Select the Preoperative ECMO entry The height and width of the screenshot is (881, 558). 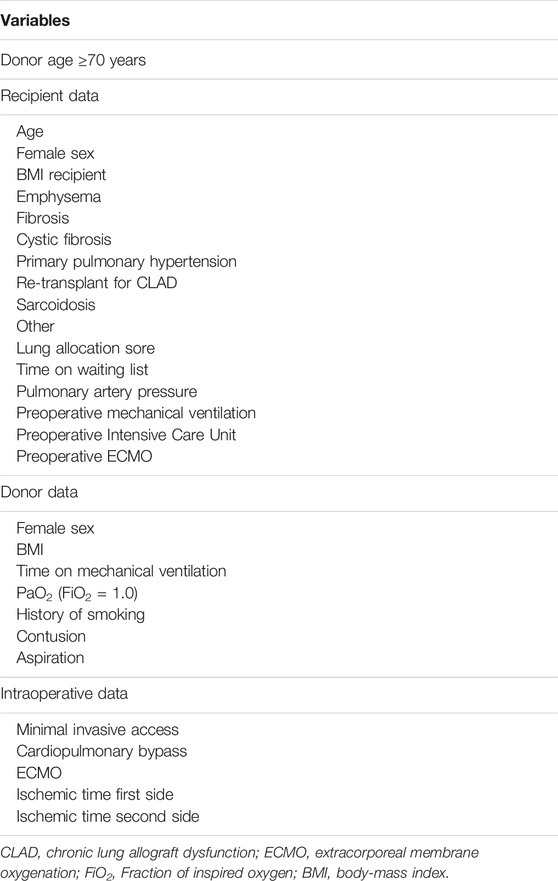(84, 456)
